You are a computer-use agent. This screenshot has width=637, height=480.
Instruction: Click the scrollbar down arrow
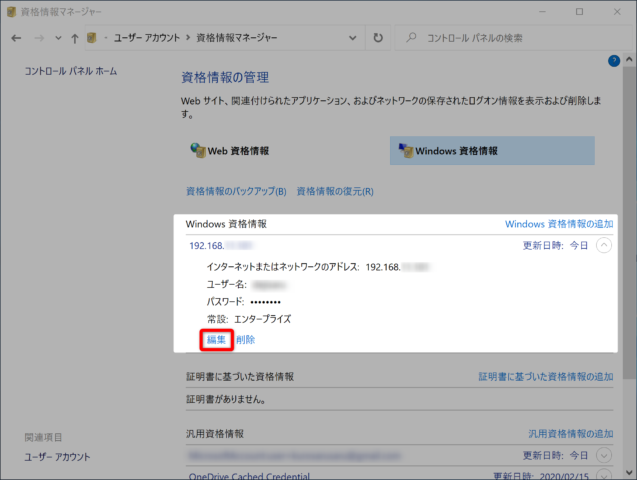click(x=629, y=472)
